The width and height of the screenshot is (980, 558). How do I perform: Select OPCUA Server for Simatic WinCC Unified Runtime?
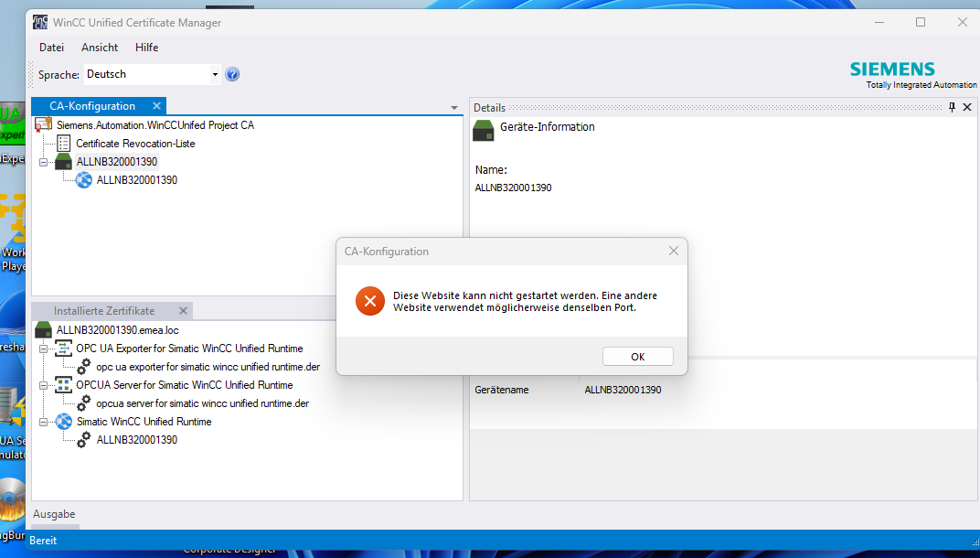(185, 385)
